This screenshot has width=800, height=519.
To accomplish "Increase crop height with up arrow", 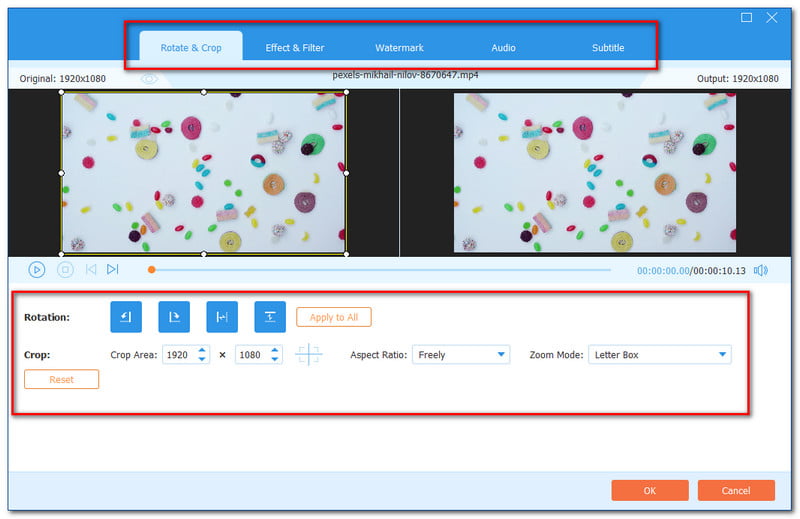I will pos(275,350).
